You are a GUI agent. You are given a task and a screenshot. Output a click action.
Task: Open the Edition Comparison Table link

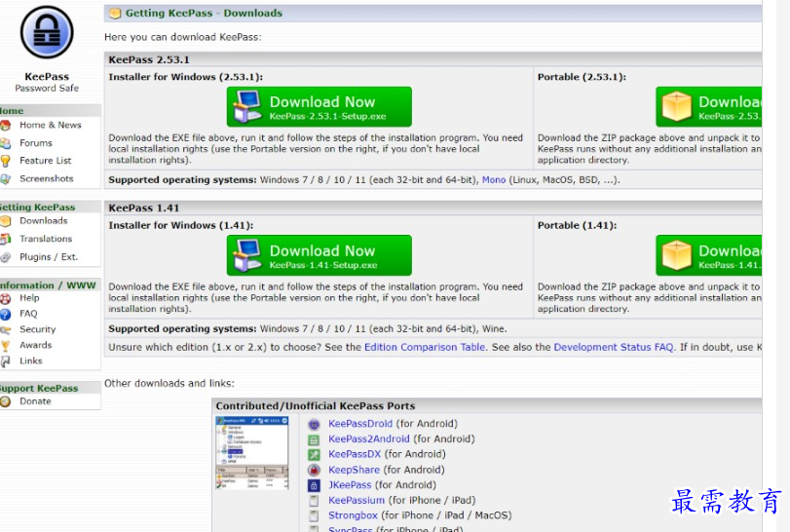point(425,347)
